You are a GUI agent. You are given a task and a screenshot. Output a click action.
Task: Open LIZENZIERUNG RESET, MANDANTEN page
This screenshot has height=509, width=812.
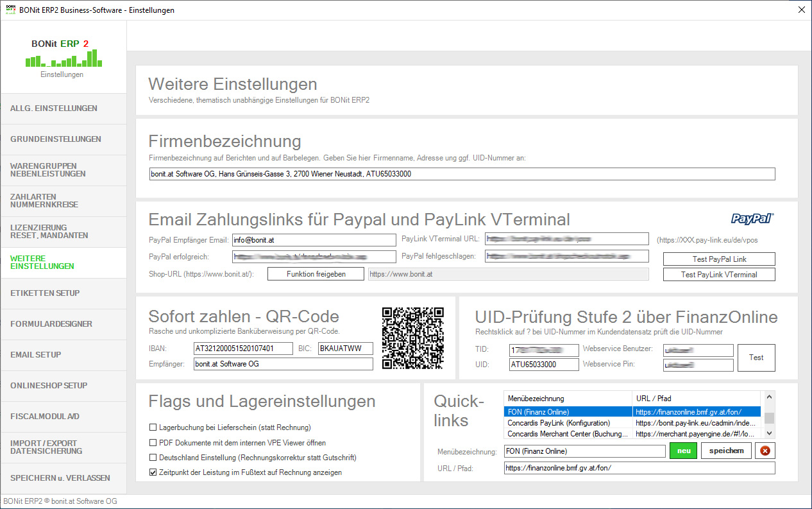63,232
